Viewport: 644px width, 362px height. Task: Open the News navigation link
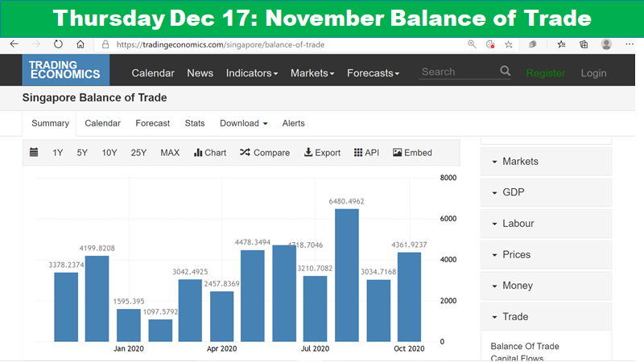[x=200, y=73]
